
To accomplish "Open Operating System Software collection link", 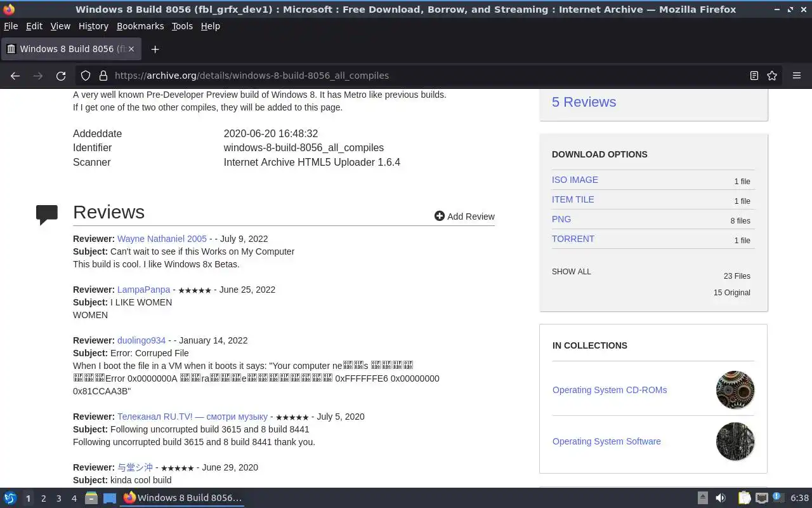I will [x=606, y=441].
